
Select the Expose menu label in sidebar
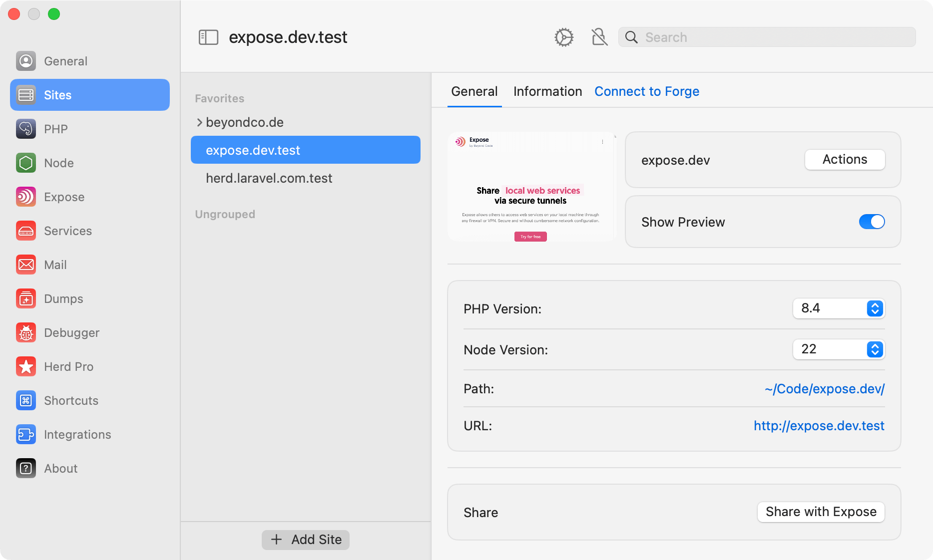(x=64, y=197)
